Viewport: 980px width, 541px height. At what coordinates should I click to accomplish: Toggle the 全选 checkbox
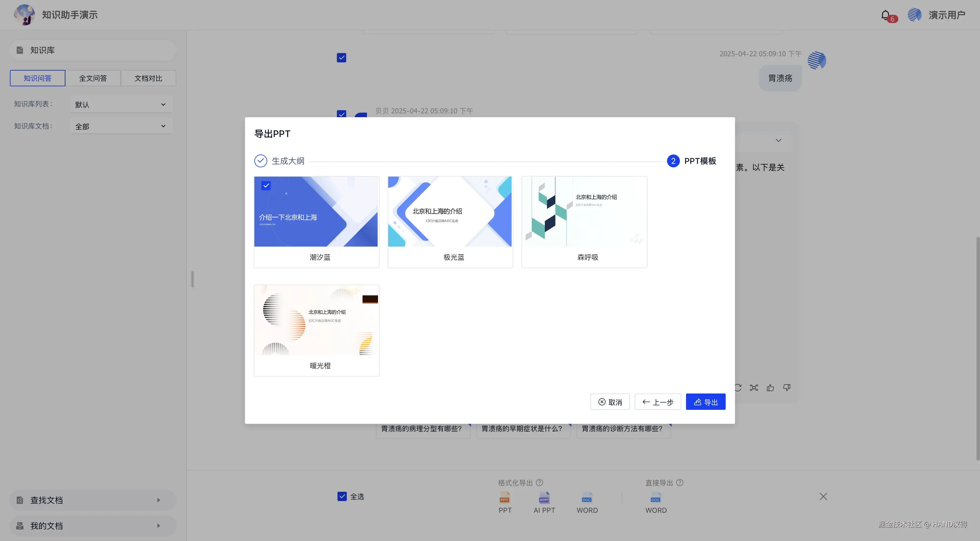(x=342, y=496)
